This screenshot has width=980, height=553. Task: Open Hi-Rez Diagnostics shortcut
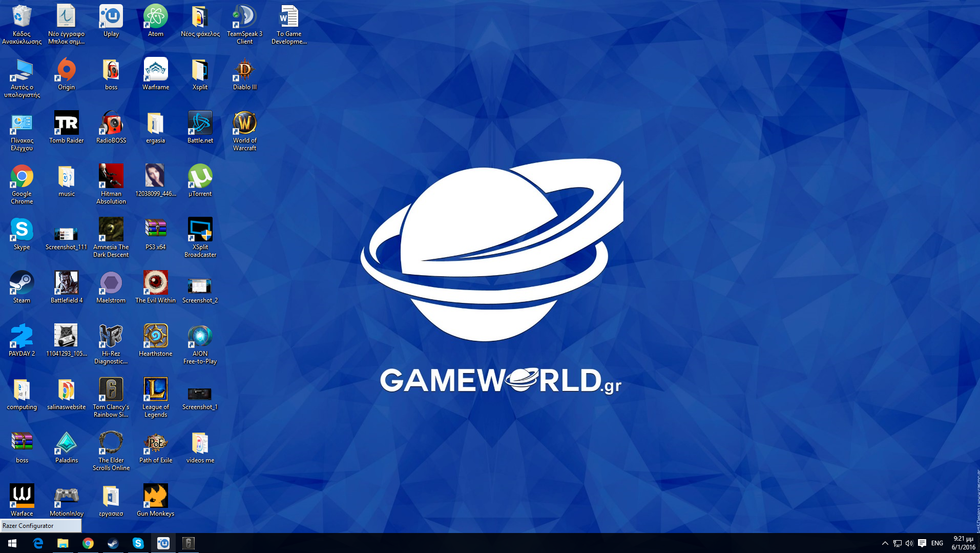coord(111,344)
